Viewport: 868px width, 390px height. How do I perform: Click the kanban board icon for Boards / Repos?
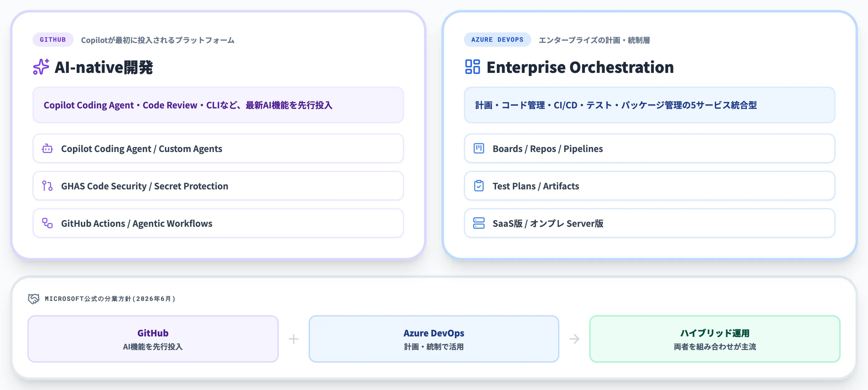point(479,149)
